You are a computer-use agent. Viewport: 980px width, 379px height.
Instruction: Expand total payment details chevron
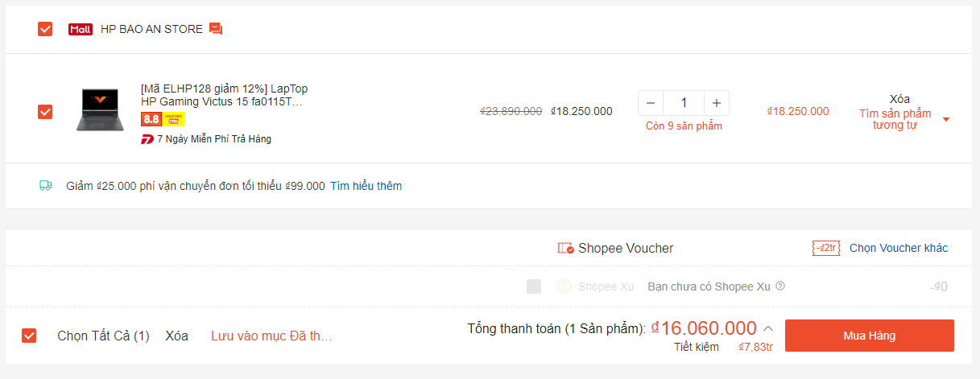point(768,328)
